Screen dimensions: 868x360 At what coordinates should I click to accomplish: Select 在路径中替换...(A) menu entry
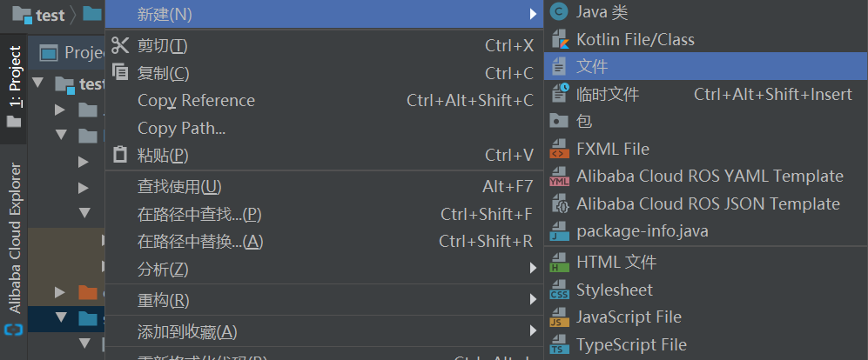[x=325, y=242]
